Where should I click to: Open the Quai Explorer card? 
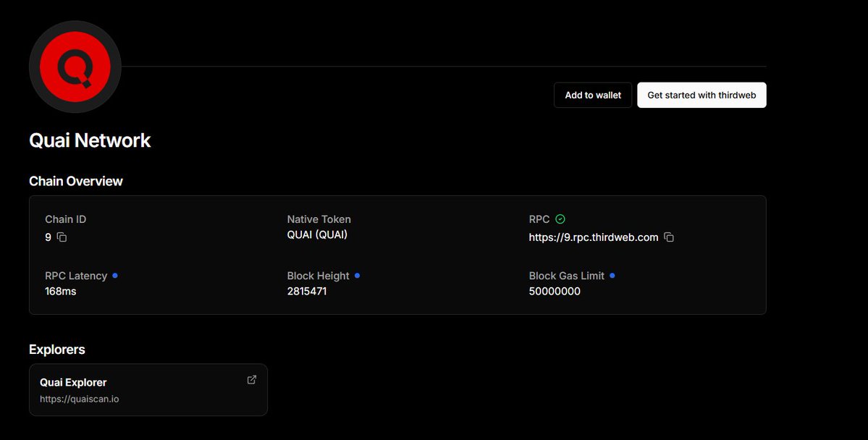148,389
